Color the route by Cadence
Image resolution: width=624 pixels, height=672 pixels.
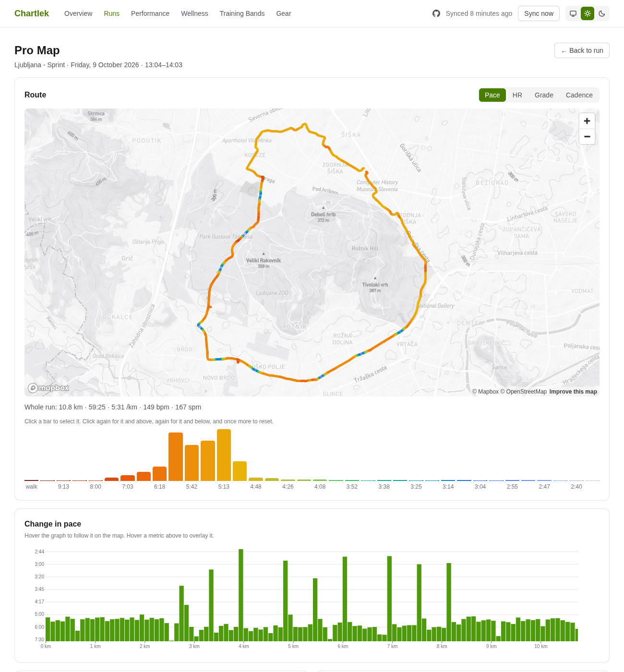coord(579,95)
